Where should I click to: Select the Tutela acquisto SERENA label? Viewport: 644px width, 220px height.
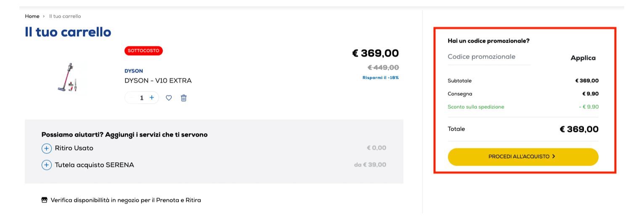(x=94, y=165)
